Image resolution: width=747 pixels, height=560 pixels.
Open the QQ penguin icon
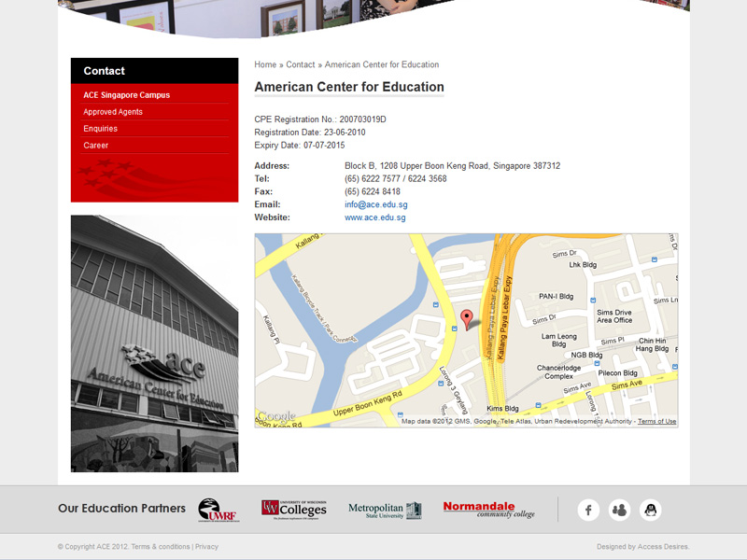(x=650, y=510)
